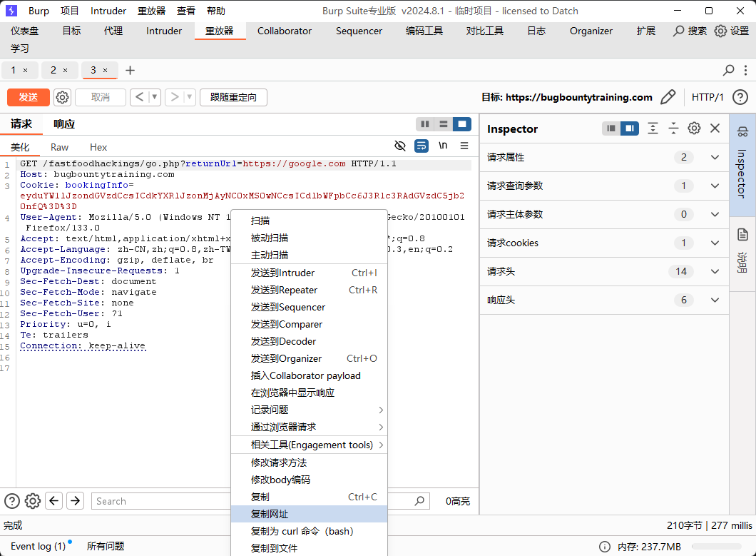Select the combined single-pane layout icon
This screenshot has height=556, width=756.
[462, 124]
